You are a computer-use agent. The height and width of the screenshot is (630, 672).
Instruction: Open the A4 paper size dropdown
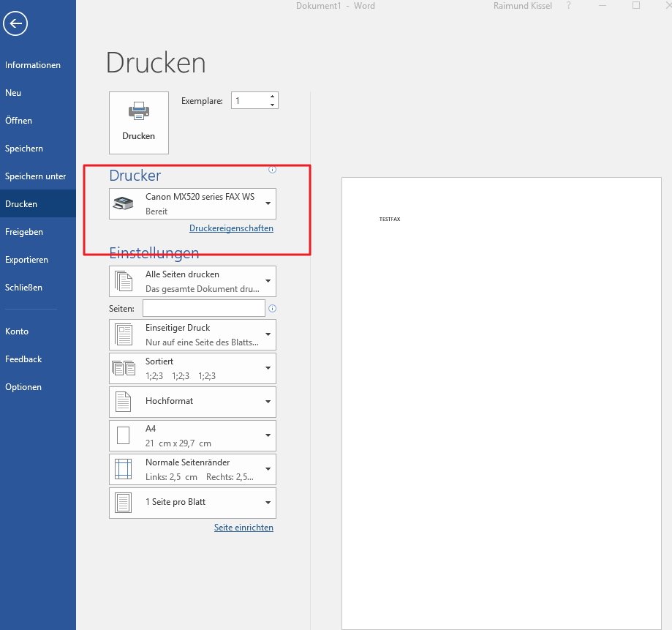[x=192, y=435]
